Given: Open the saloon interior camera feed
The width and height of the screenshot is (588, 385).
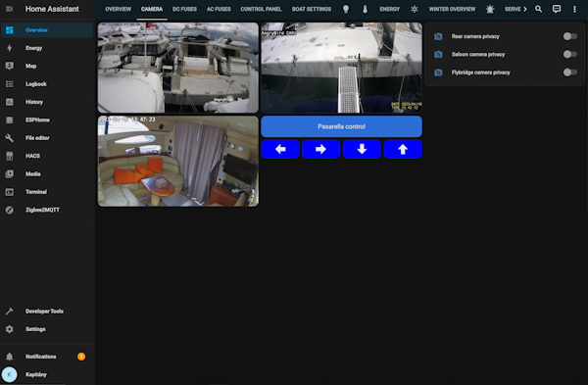Looking at the screenshot, I should point(178,162).
